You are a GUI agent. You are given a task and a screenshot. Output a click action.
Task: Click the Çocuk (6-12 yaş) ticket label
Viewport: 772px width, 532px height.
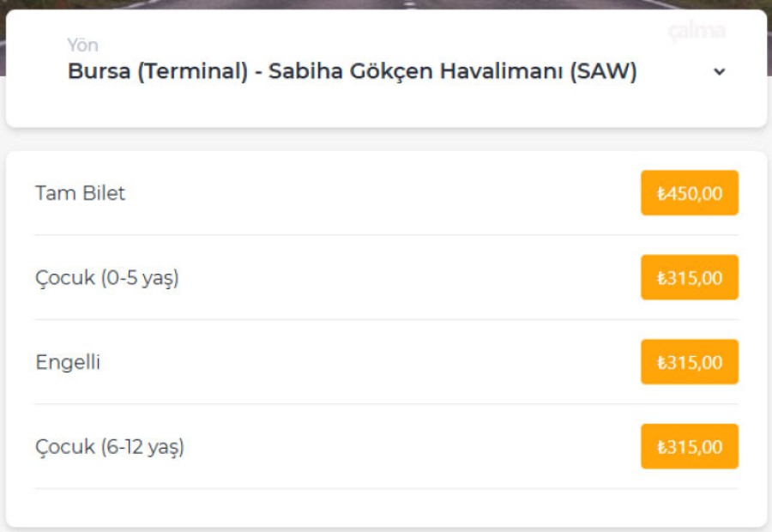110,447
